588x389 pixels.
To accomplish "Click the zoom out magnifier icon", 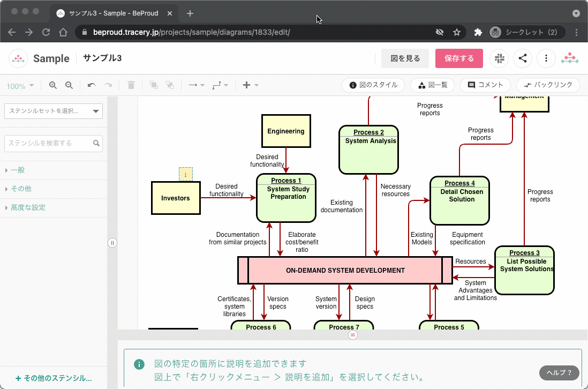I will (69, 85).
